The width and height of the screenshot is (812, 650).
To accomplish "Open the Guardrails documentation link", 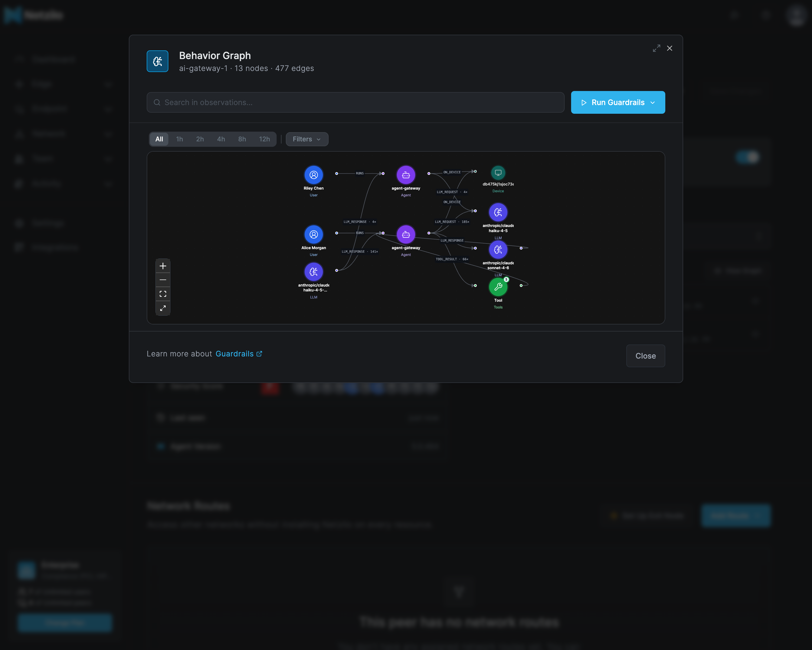I will coord(239,354).
